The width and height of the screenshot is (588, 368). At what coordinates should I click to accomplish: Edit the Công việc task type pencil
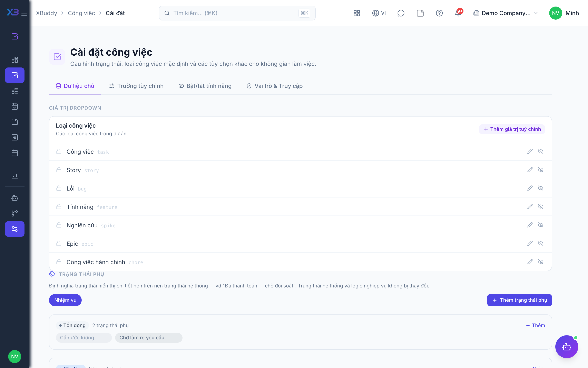530,151
